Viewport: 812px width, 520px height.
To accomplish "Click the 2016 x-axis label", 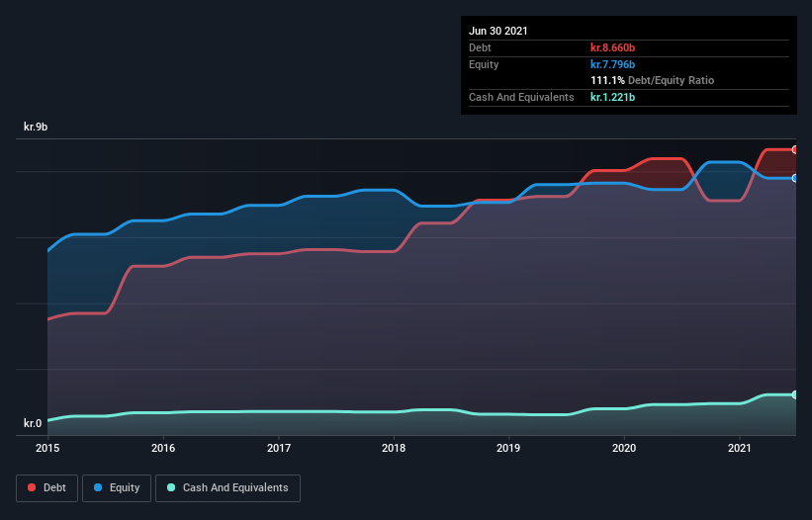I will 163,448.
